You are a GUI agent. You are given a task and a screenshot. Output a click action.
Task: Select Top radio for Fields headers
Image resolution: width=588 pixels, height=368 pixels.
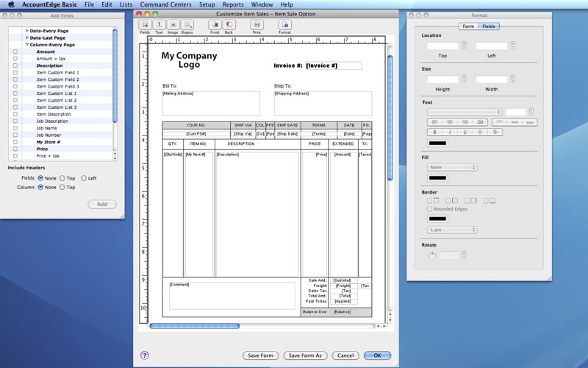pos(62,178)
